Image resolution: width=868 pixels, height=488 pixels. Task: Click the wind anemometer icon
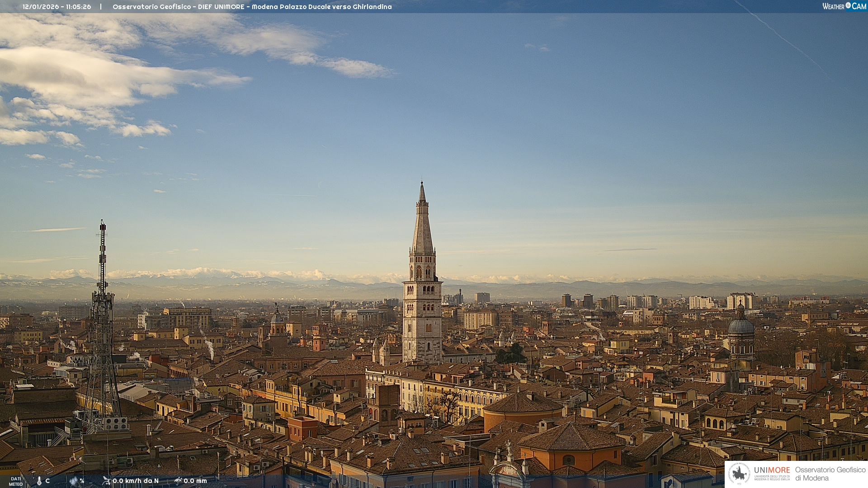(x=106, y=481)
